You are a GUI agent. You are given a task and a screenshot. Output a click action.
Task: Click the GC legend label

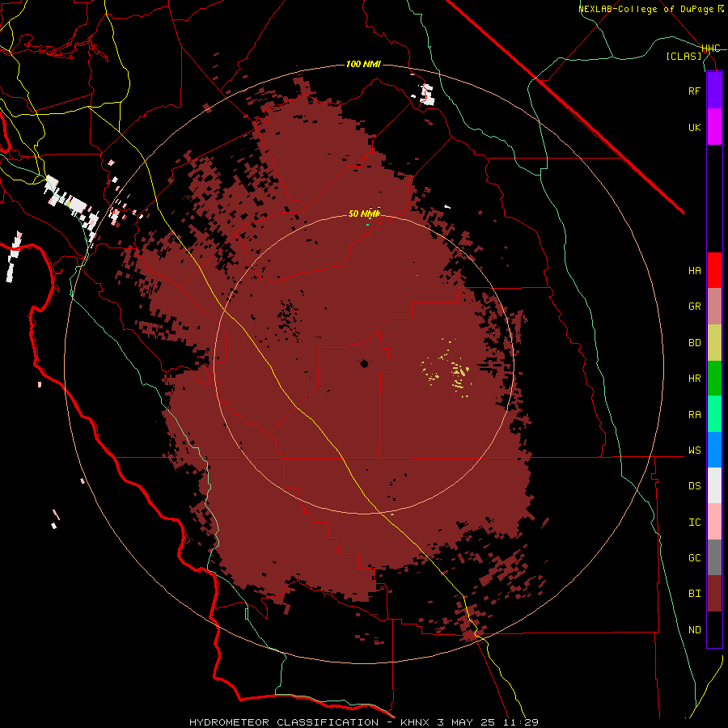coord(694,557)
